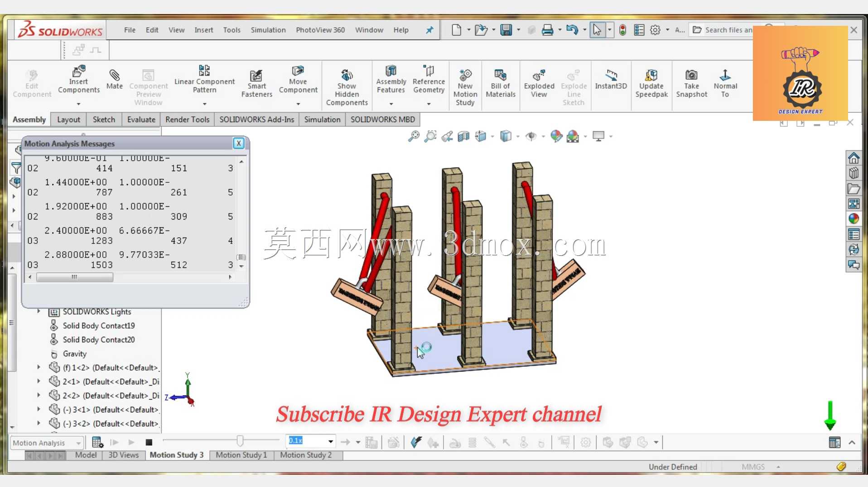The height and width of the screenshot is (487, 868).
Task: Switch to the Motion Study 1 tab
Action: 241,455
